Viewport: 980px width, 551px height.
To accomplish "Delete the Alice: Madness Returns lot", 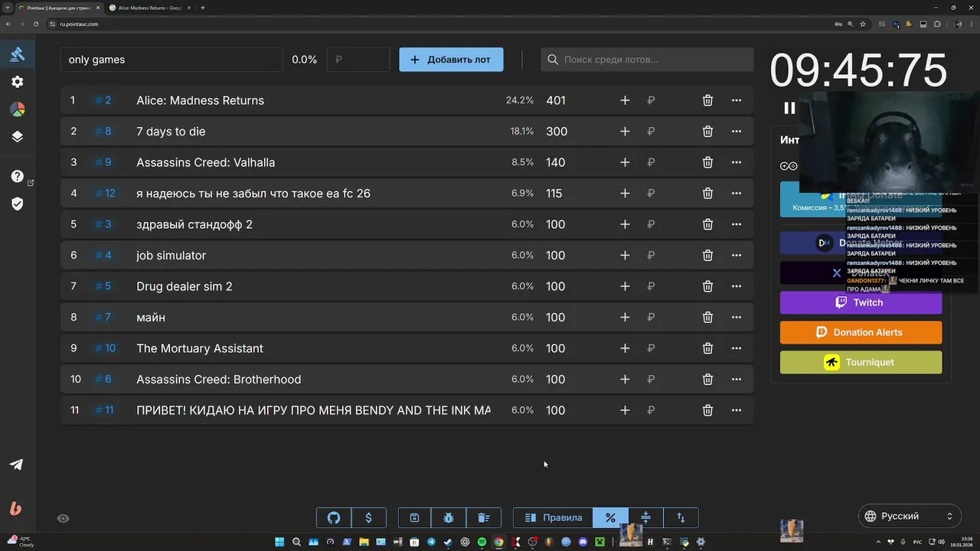I will (x=707, y=100).
